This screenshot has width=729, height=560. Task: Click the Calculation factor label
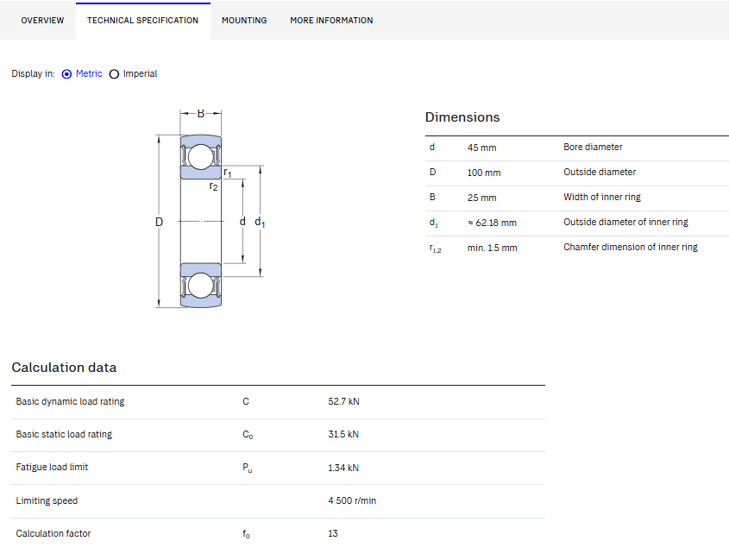point(53,534)
